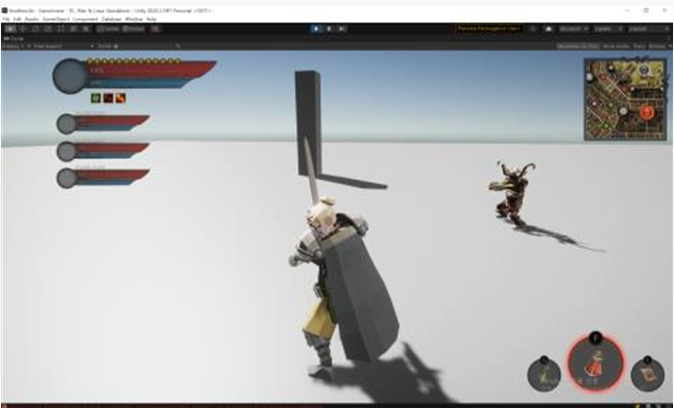The image size is (674, 408).
Task: Open the Display 1 dropdown
Action: 14,46
